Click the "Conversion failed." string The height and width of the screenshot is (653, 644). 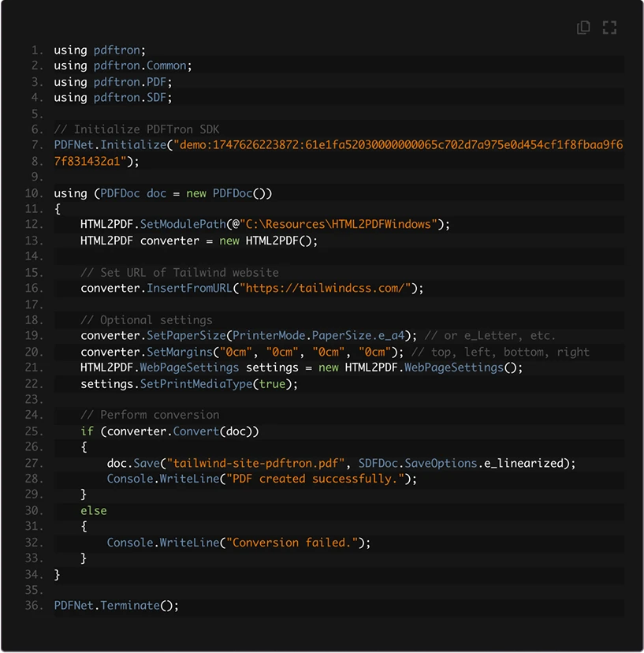tap(295, 543)
